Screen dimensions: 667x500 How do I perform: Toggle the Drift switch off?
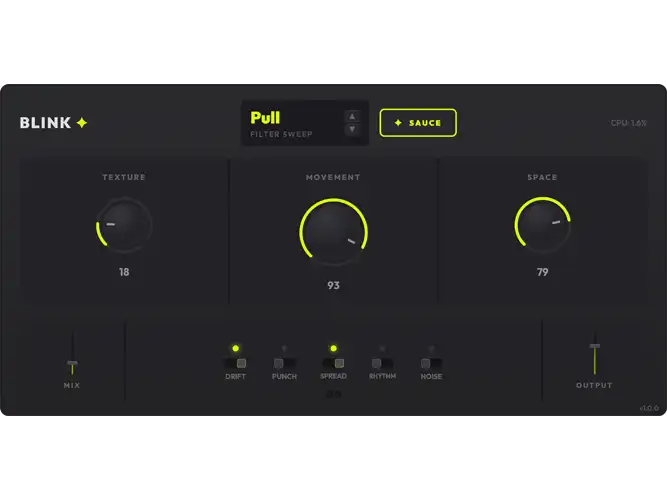pyautogui.click(x=235, y=363)
